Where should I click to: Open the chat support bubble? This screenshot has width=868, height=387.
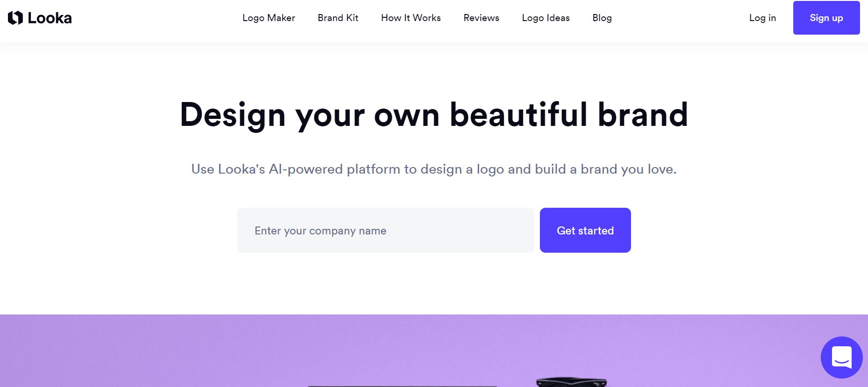point(841,358)
